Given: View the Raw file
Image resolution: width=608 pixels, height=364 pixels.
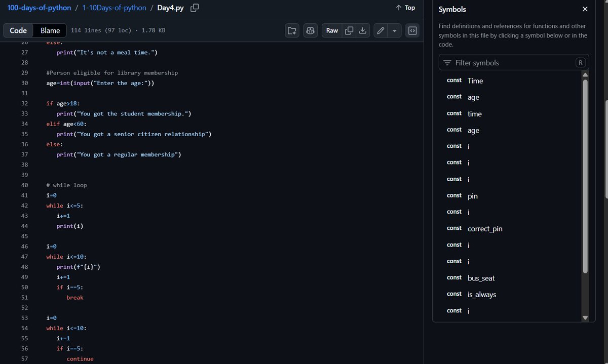Looking at the screenshot, I should coord(332,30).
